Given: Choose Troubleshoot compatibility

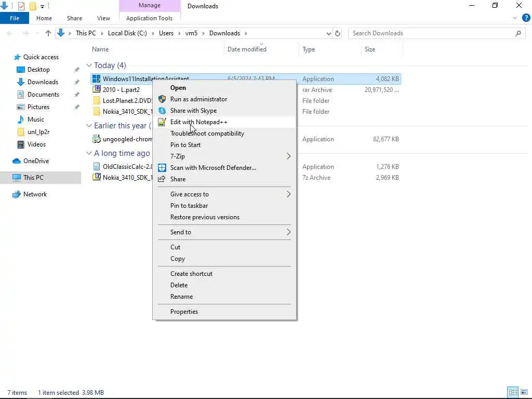Looking at the screenshot, I should pos(207,134).
